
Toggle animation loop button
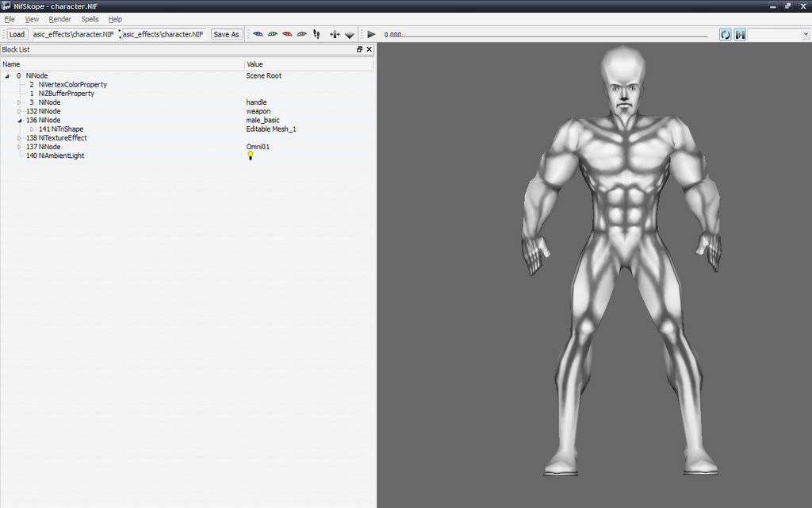(726, 34)
